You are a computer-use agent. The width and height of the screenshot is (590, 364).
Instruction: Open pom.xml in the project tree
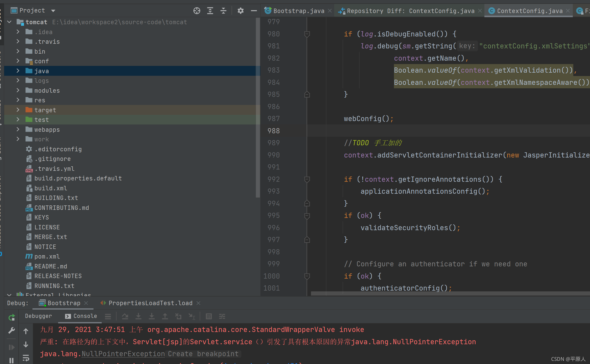coord(47,256)
